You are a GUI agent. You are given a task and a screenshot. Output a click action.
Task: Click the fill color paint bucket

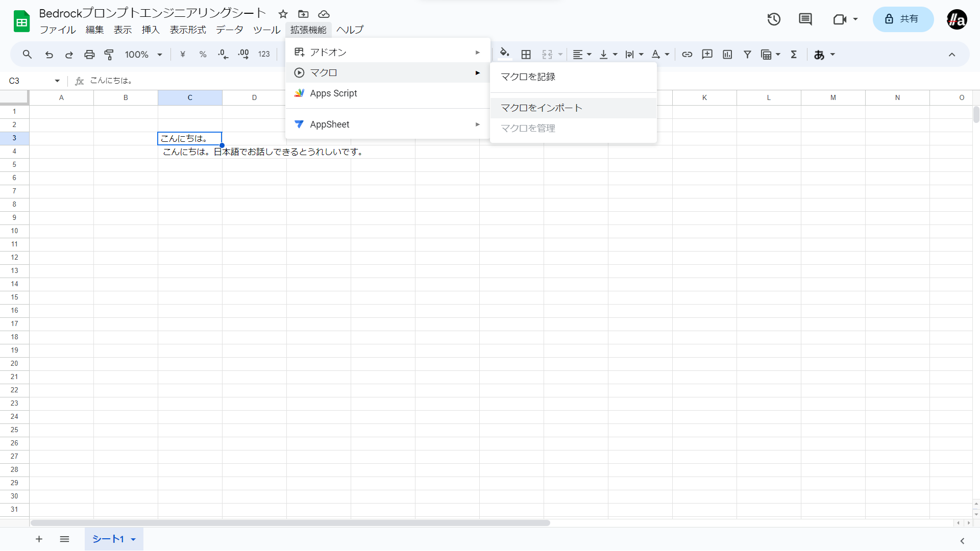click(504, 54)
